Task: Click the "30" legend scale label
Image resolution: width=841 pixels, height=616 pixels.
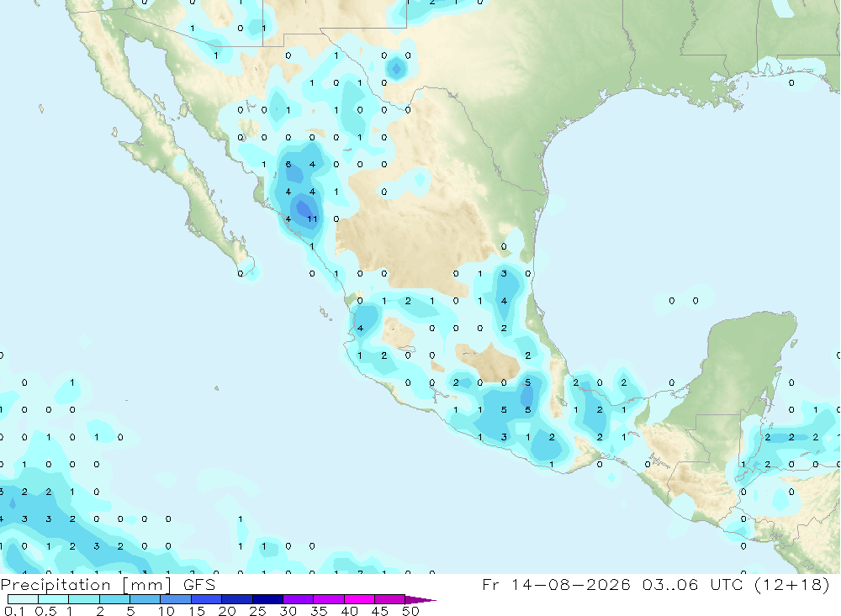Action: (x=288, y=611)
